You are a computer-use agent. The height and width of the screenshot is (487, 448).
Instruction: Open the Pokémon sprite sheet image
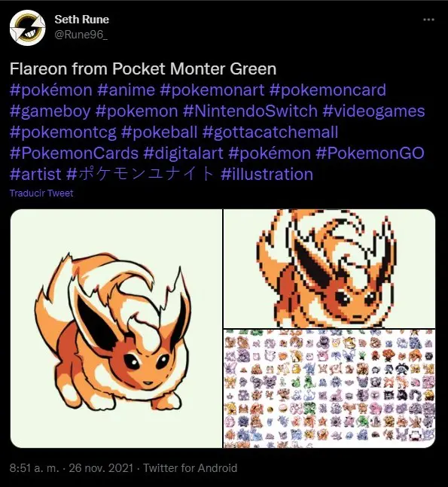329,388
